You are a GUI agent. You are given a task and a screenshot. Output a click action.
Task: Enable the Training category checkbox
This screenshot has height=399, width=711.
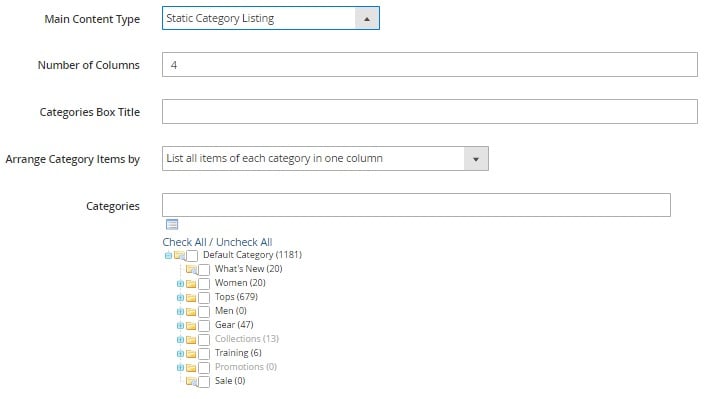pos(204,354)
